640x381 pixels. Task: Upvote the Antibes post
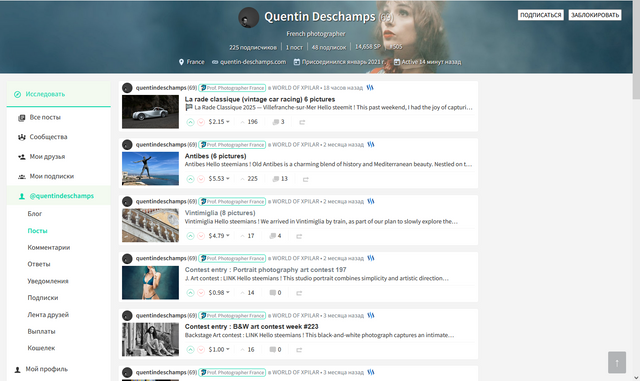pyautogui.click(x=190, y=179)
